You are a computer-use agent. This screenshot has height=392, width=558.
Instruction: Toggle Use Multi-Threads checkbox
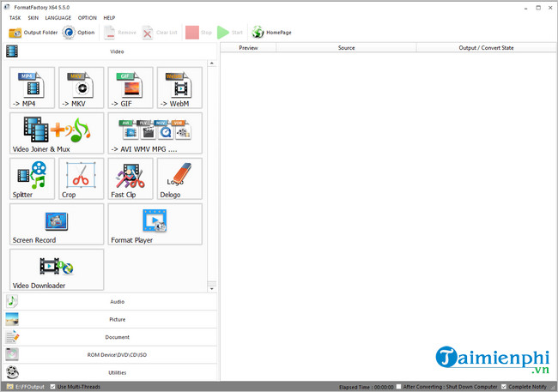(52, 387)
